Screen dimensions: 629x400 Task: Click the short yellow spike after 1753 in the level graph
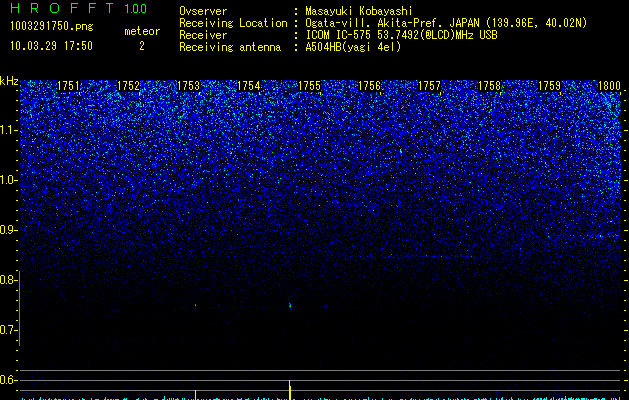[195, 394]
